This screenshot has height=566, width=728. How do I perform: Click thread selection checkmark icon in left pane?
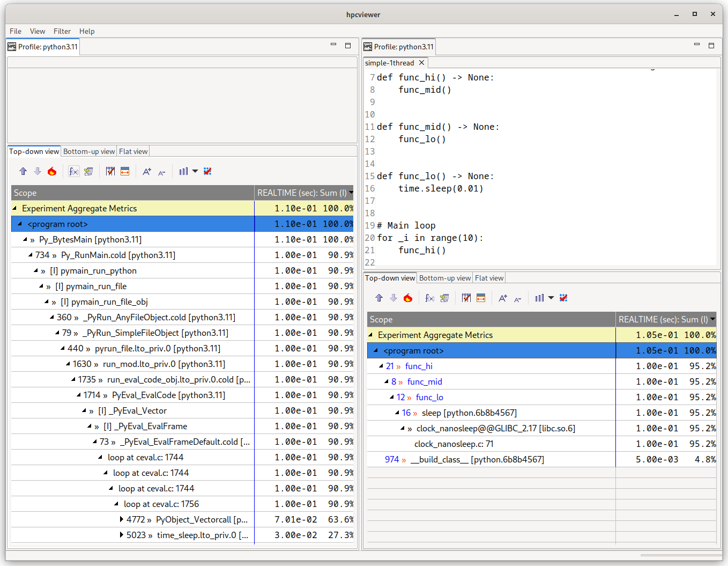pyautogui.click(x=207, y=171)
